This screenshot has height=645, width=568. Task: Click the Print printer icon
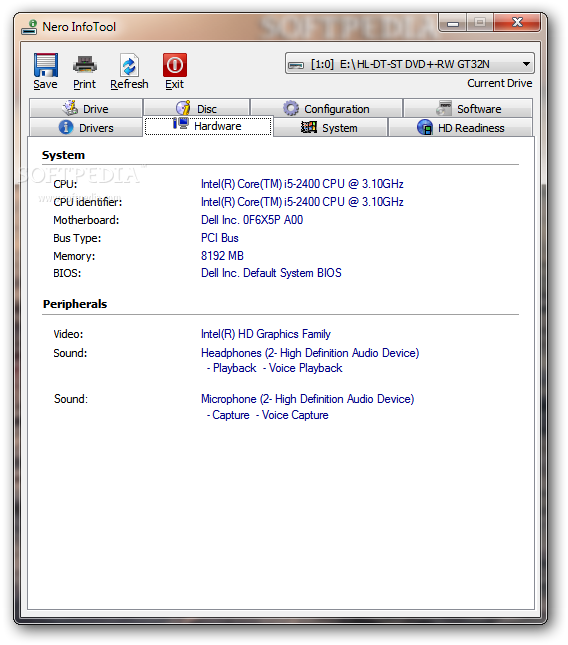pos(85,65)
